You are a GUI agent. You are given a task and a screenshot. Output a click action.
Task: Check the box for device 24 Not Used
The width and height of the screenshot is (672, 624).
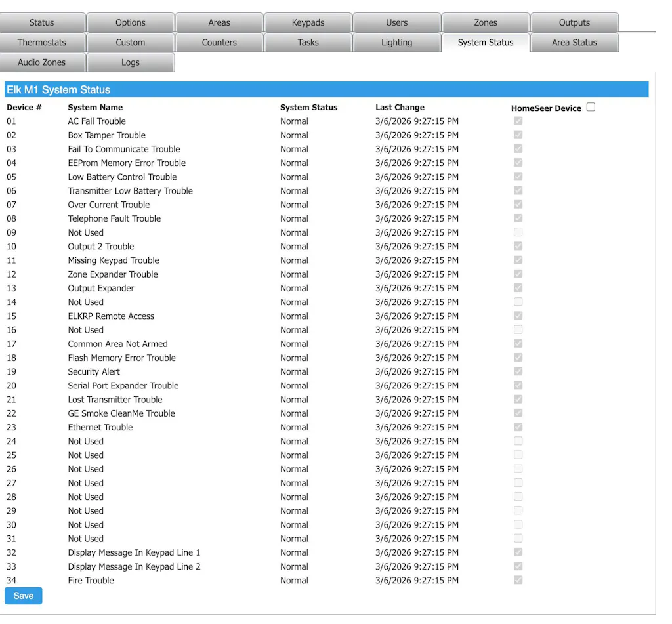[518, 441]
